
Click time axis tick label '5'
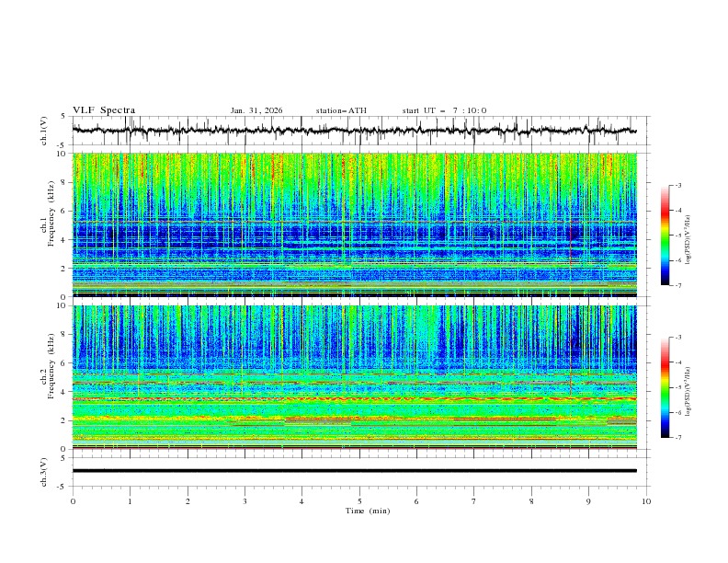(x=359, y=501)
